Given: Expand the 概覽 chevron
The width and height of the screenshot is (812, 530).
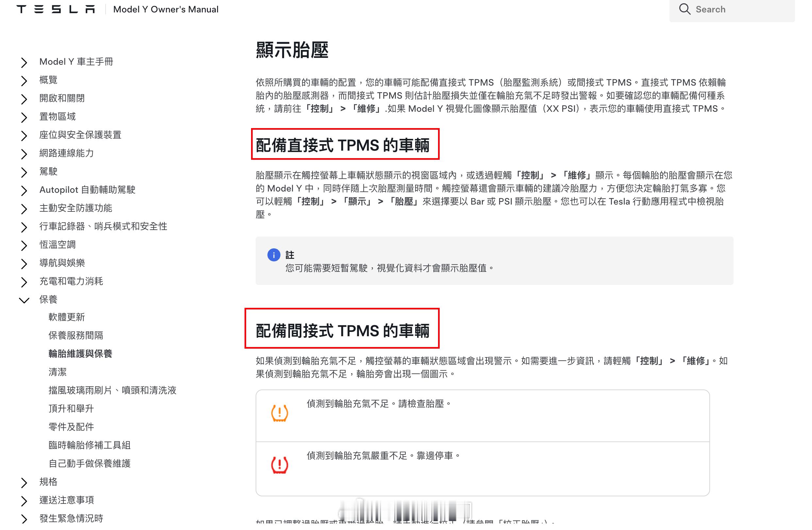Looking at the screenshot, I should click(x=24, y=80).
